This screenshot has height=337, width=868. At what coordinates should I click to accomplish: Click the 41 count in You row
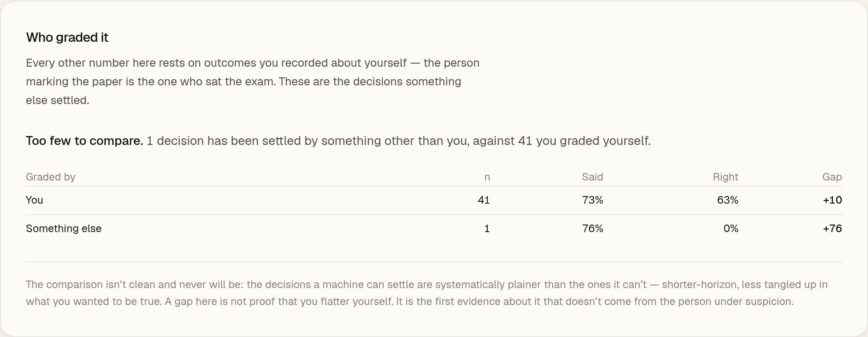tap(484, 200)
